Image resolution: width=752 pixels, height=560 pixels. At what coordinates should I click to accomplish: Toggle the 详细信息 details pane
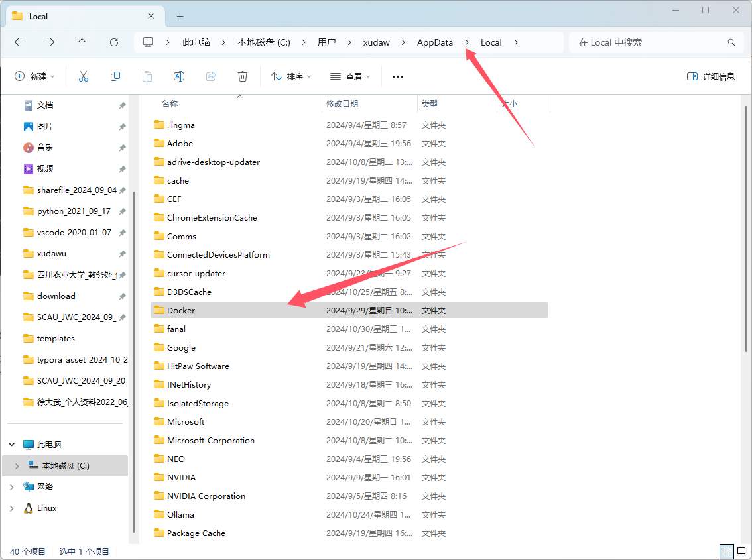711,76
